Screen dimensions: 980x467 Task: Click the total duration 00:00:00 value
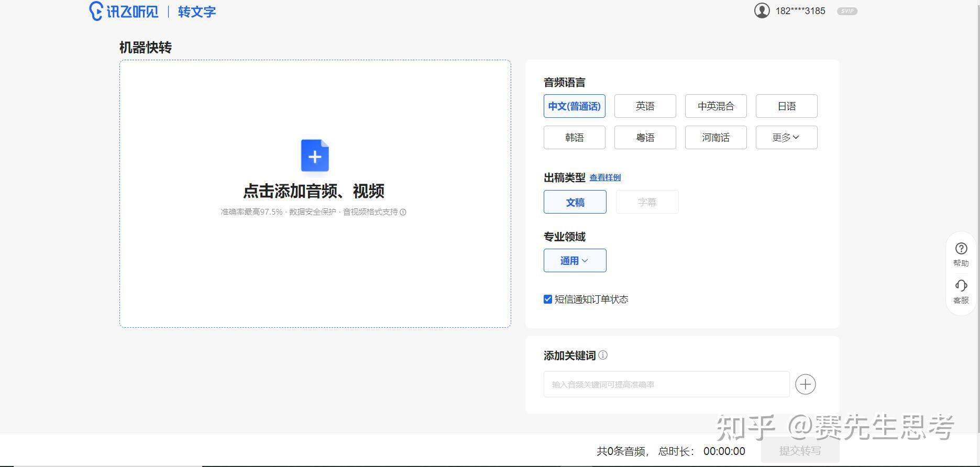[x=724, y=451]
